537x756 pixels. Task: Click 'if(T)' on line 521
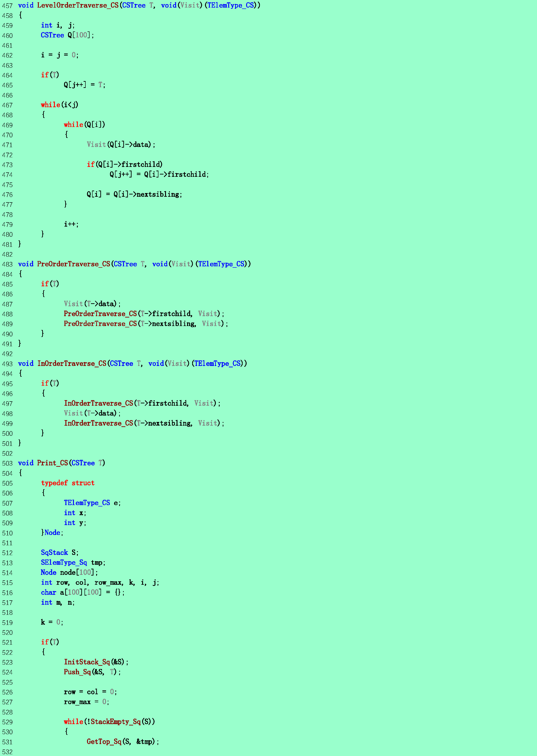50,642
